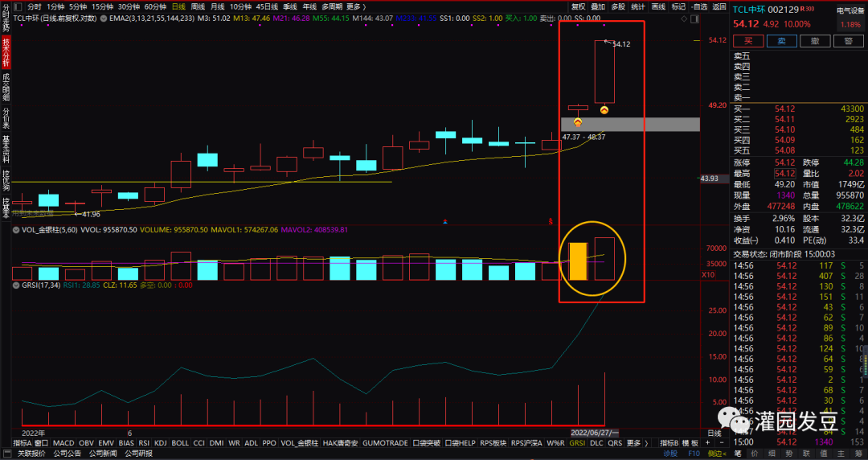Select the 季线 quarterly period
Viewport: 868px width, 460px height.
click(x=290, y=6)
